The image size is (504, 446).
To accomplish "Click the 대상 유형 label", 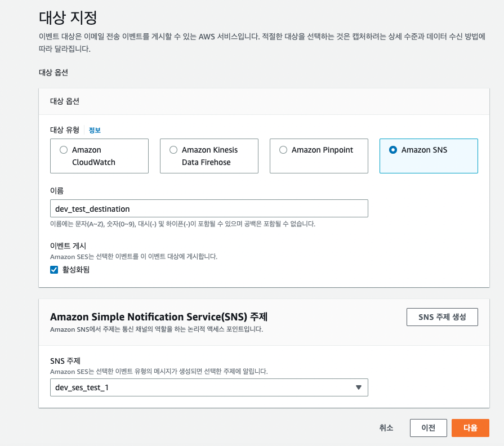I will (x=65, y=130).
